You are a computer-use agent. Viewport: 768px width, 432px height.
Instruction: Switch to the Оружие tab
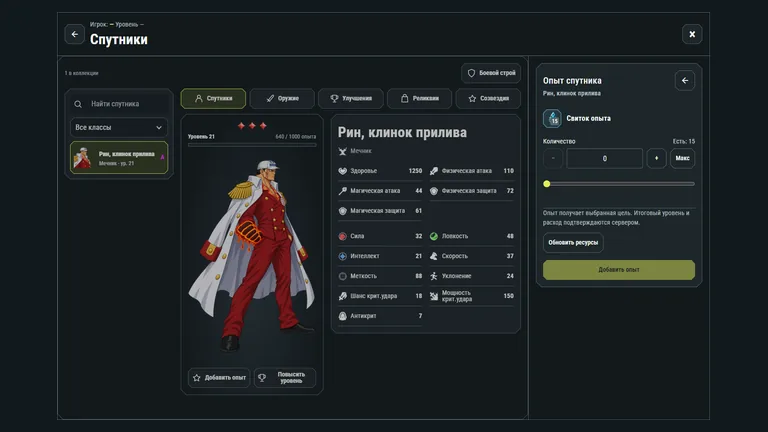coord(282,98)
